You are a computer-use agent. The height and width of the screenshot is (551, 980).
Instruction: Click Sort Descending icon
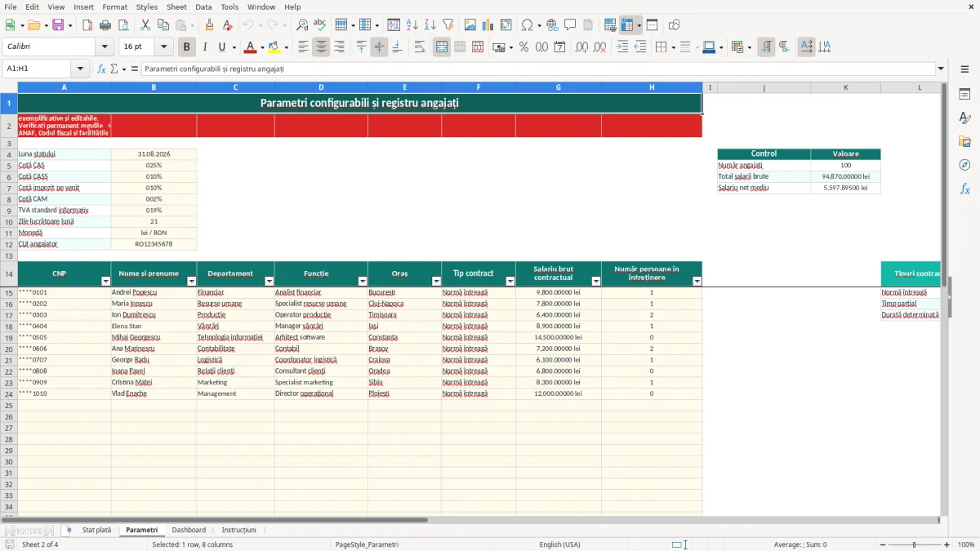[x=430, y=25]
